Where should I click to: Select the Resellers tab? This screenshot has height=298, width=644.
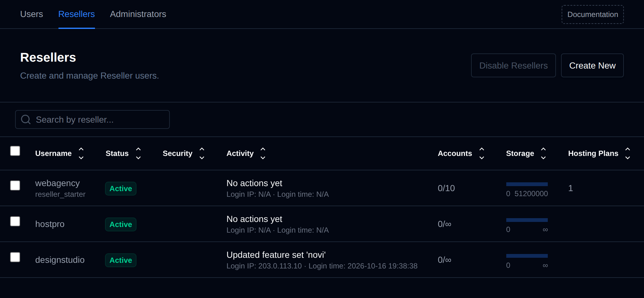76,14
